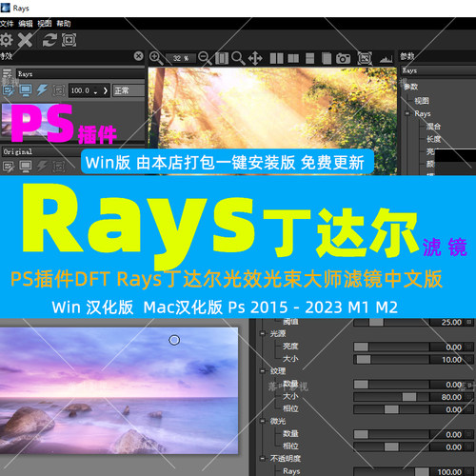Select the plain magnifier zoom tool
The height and width of the screenshot is (476, 476).
click(238, 58)
